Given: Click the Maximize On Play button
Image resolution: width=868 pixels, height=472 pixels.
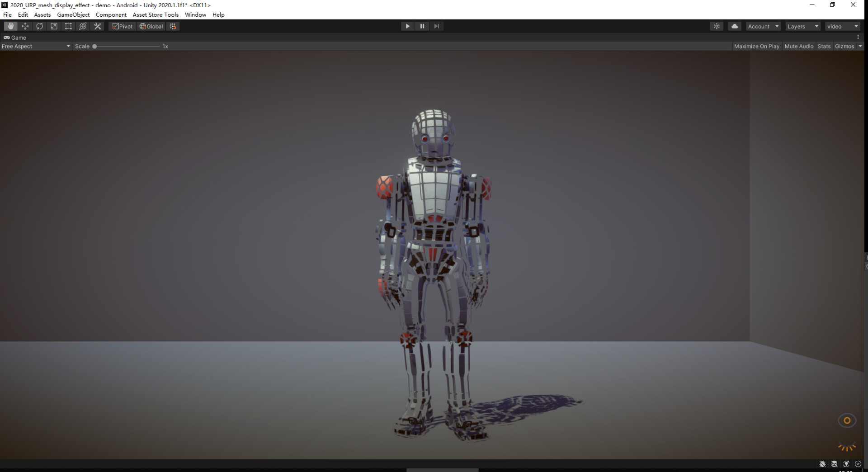Looking at the screenshot, I should [x=757, y=46].
